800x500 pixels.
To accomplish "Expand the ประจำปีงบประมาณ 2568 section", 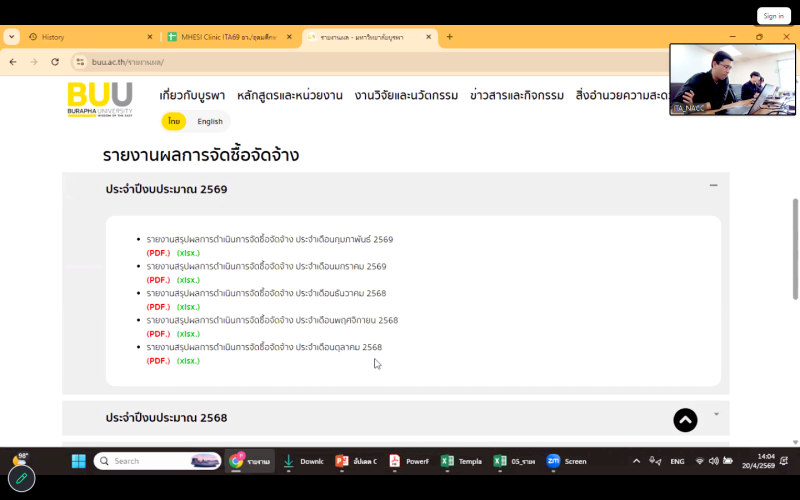I will click(716, 414).
